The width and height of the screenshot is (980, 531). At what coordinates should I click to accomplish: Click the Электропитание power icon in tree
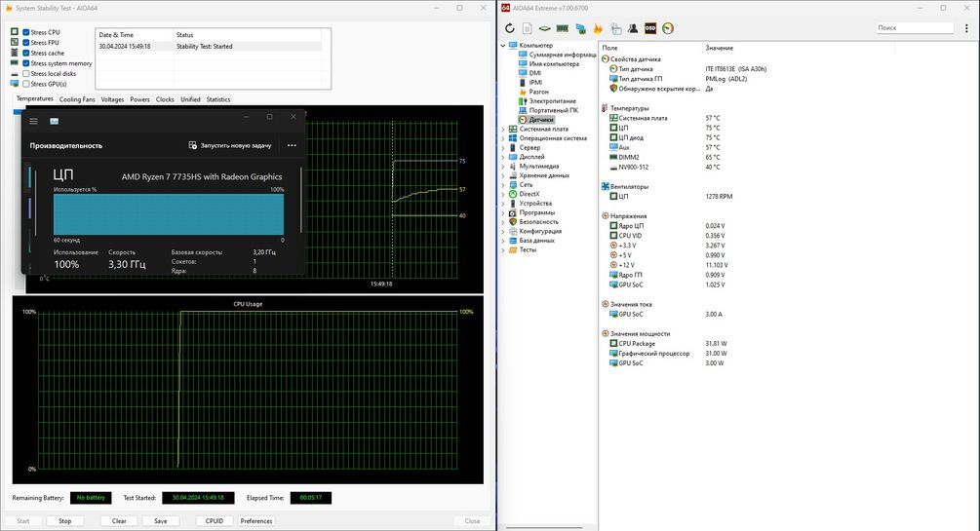523,100
